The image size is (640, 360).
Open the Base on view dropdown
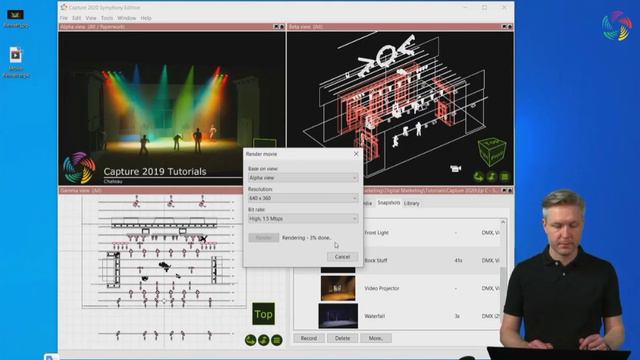[303, 178]
